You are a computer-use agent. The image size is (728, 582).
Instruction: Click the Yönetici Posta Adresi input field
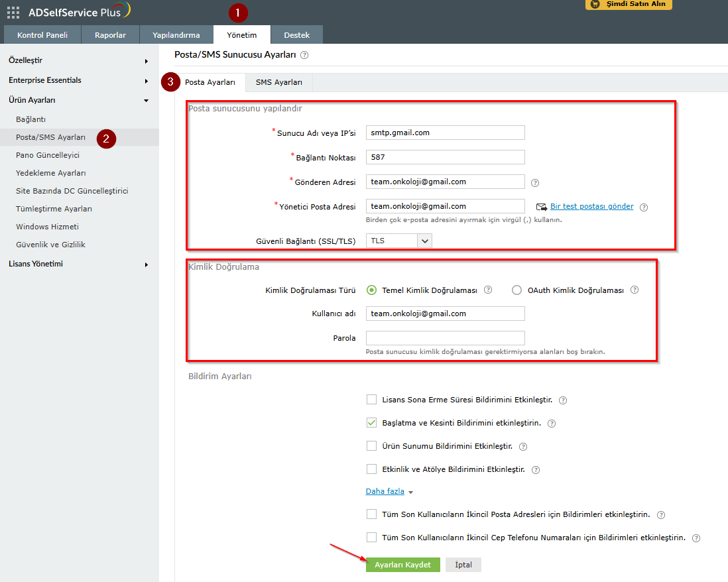point(446,206)
